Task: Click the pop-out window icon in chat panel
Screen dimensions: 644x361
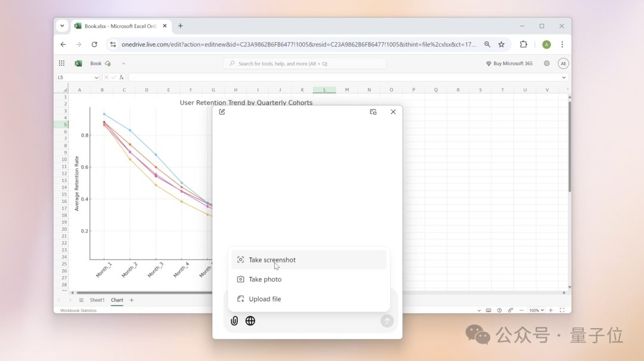Action: pos(373,112)
